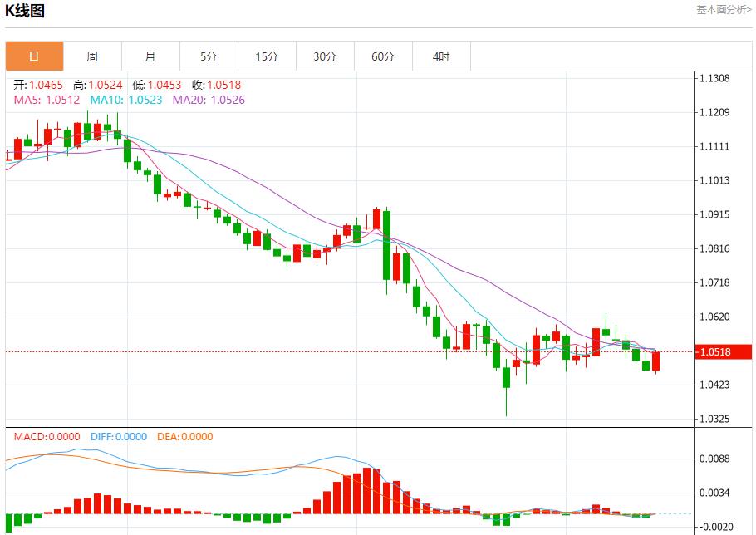Open the 5分 interval tab

(209, 56)
